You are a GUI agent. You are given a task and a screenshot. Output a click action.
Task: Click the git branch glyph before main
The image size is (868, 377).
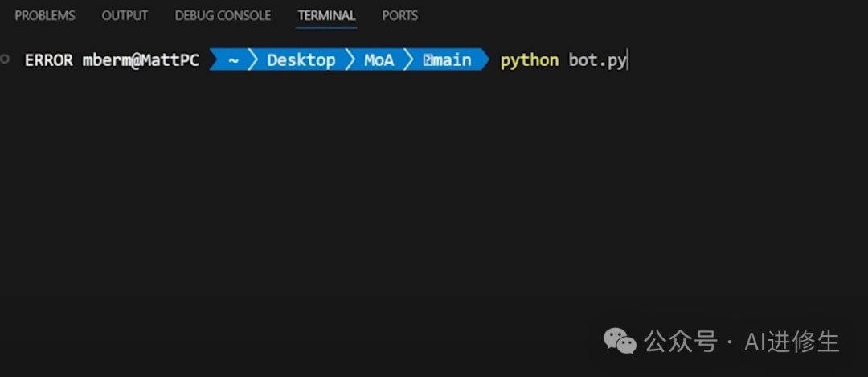[x=428, y=60]
